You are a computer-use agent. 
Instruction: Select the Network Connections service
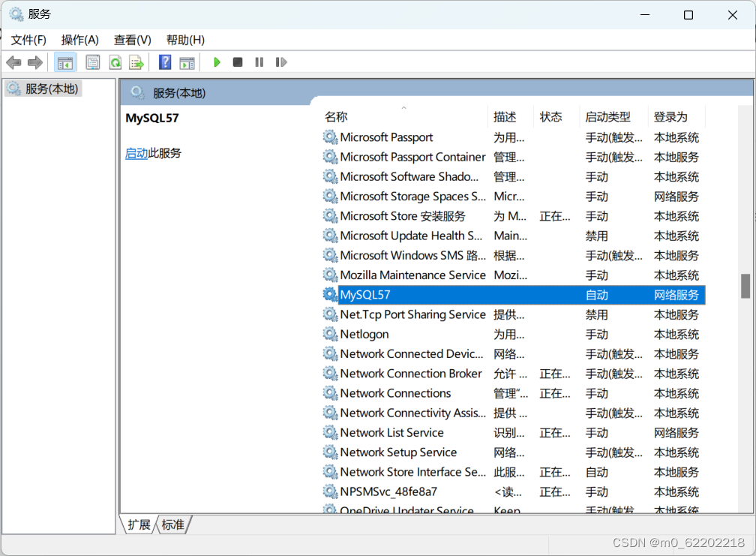[514, 393]
